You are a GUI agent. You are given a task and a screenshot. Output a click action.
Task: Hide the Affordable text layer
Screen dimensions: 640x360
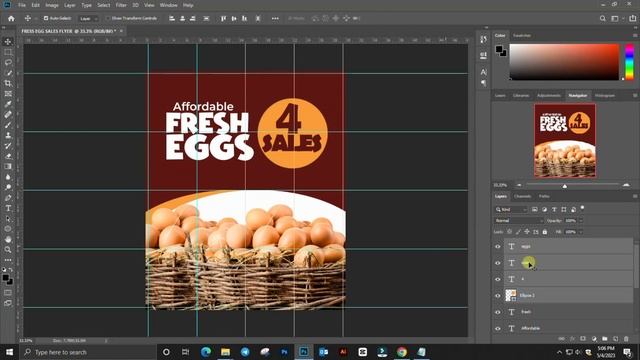[x=498, y=328]
